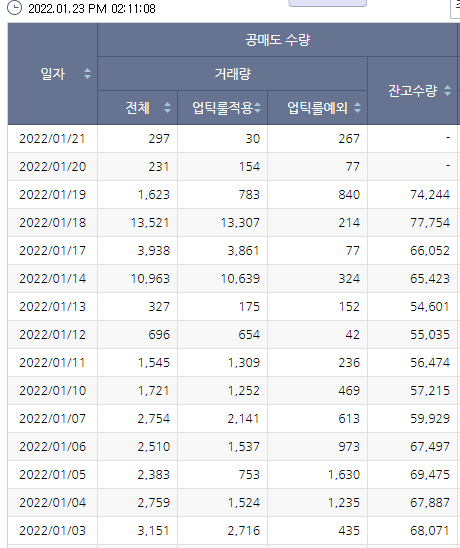Click uptick-applied value 10,639
Image resolution: width=460 pixels, height=548 pixels.
click(240, 279)
